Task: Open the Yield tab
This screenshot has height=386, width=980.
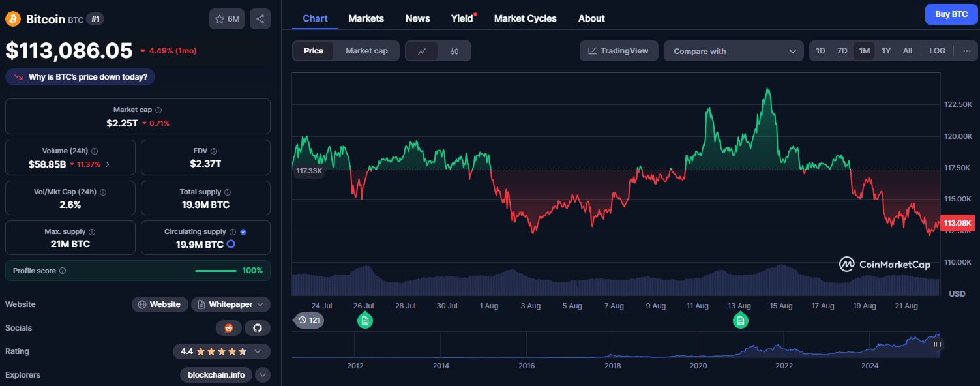Action: point(462,18)
